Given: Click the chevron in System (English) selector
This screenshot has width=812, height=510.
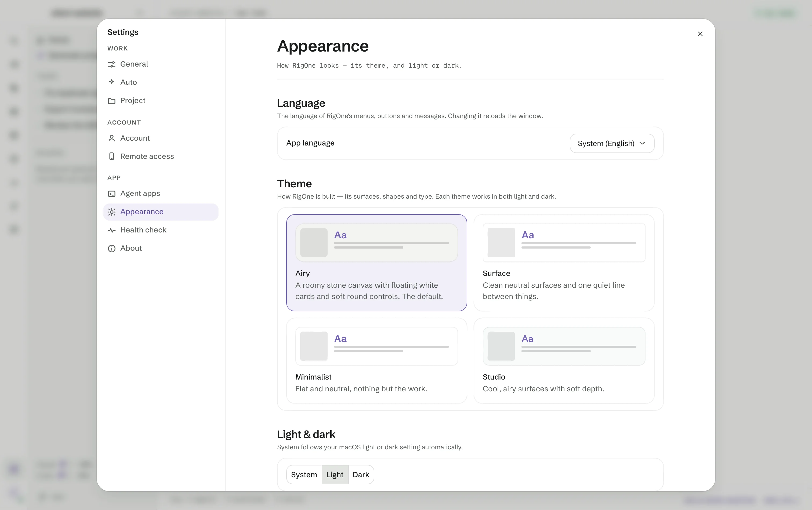Looking at the screenshot, I should pos(642,143).
